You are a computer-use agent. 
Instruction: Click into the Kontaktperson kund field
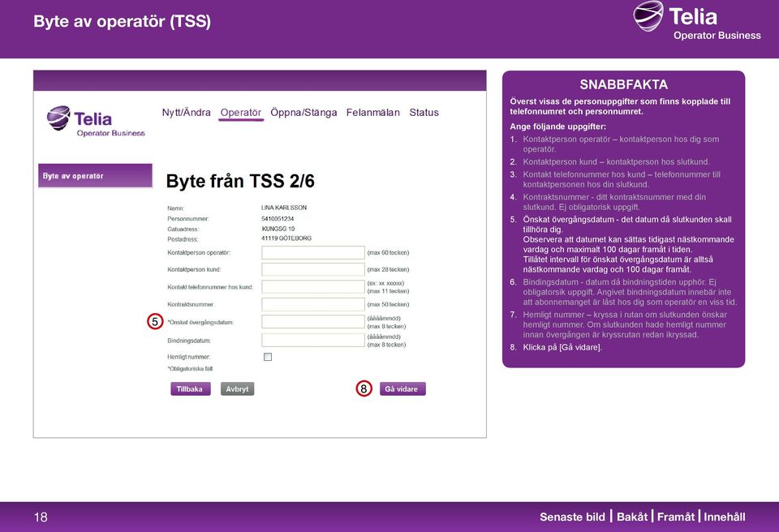click(313, 269)
